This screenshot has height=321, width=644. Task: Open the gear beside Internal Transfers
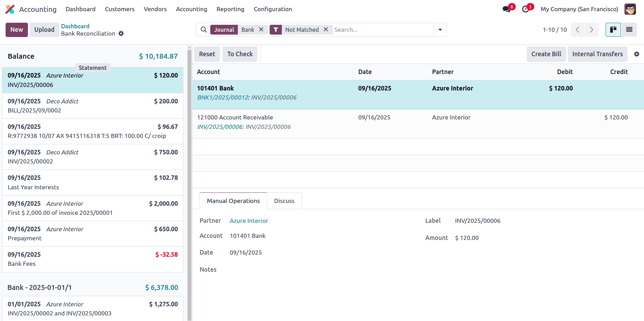click(x=637, y=54)
